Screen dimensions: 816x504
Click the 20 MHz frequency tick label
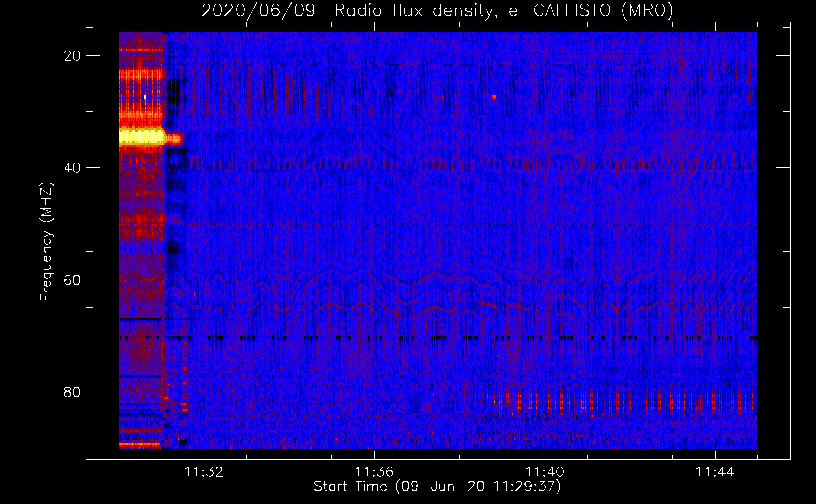(x=72, y=56)
